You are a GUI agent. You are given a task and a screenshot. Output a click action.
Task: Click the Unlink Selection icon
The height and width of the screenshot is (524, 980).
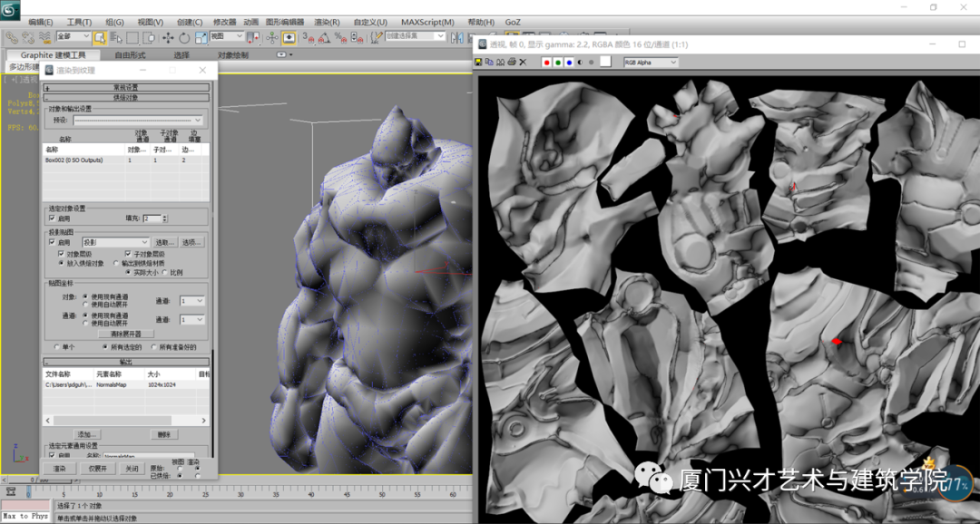tap(28, 37)
